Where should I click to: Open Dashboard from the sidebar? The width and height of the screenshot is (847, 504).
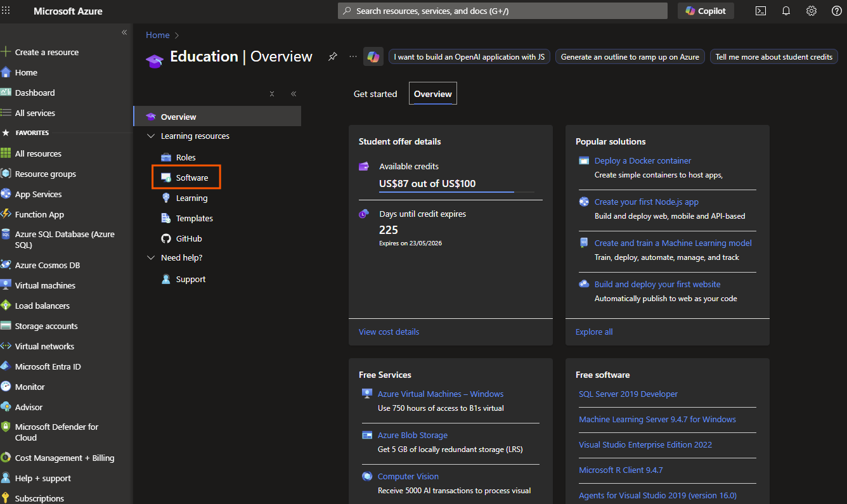pos(35,93)
